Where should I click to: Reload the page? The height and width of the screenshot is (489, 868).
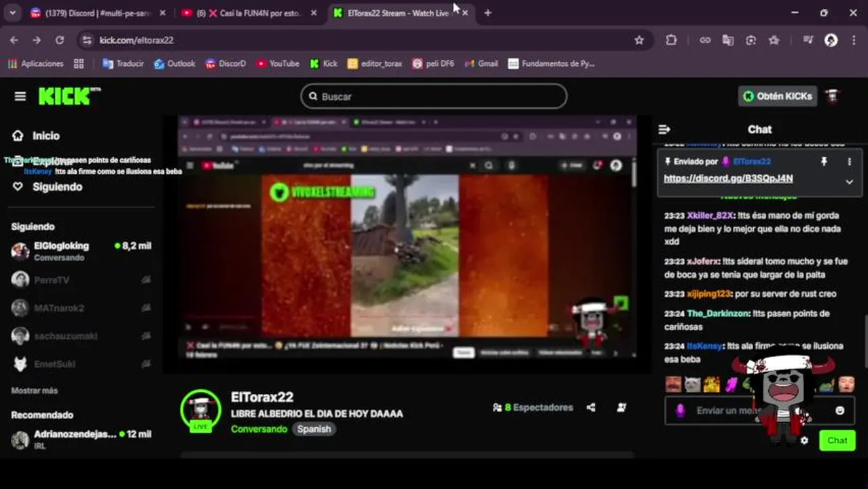(60, 40)
